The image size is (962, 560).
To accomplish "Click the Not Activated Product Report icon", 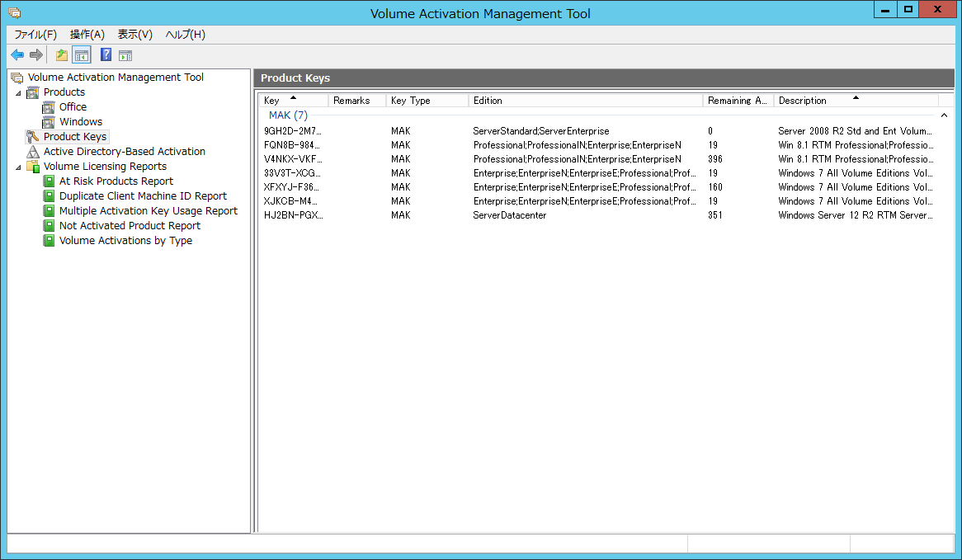I will 49,226.
